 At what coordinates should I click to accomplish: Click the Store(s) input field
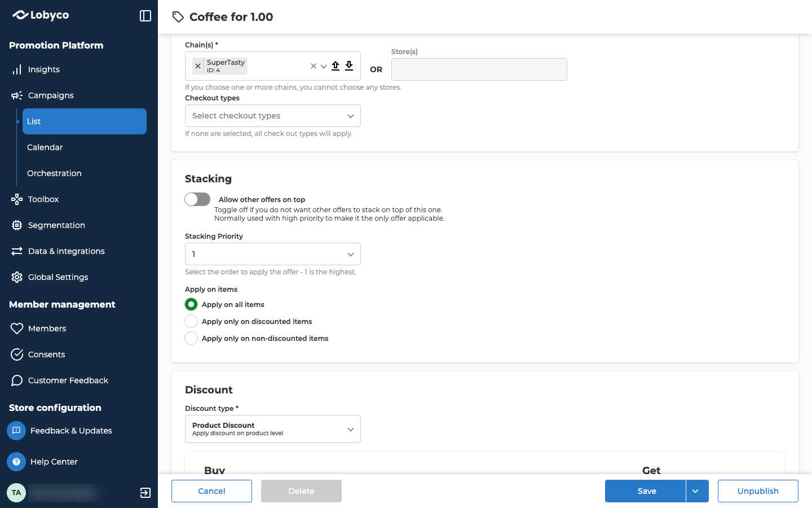pyautogui.click(x=479, y=69)
